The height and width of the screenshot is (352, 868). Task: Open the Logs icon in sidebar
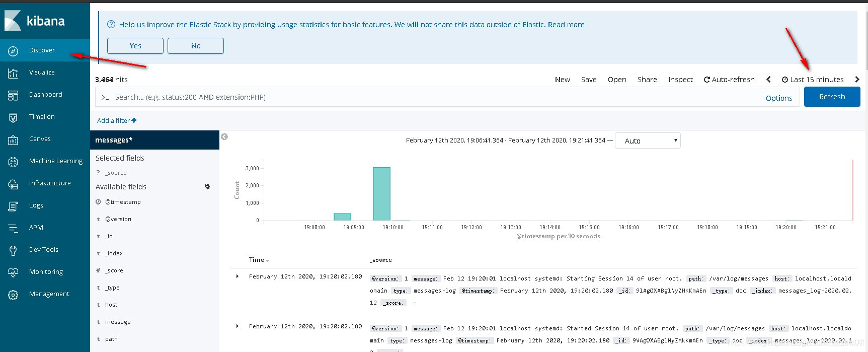[13, 206]
